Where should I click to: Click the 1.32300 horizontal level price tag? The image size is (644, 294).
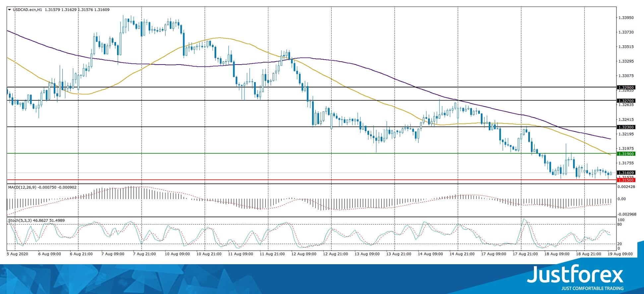pos(626,127)
